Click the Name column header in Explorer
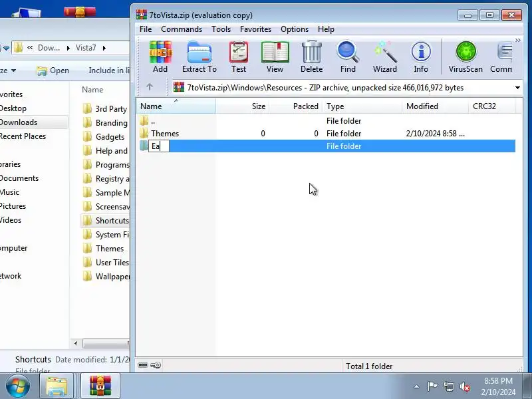Viewport: 532px width, 399px height. point(92,90)
